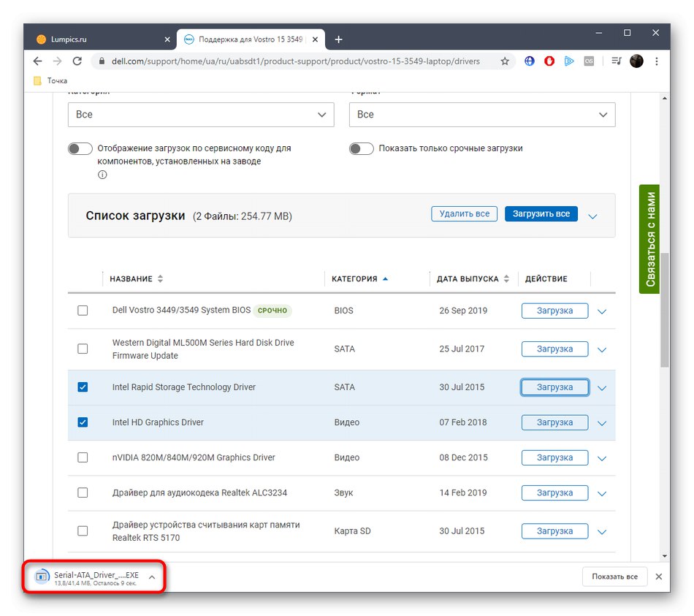Reload the Dell support page

tap(77, 61)
